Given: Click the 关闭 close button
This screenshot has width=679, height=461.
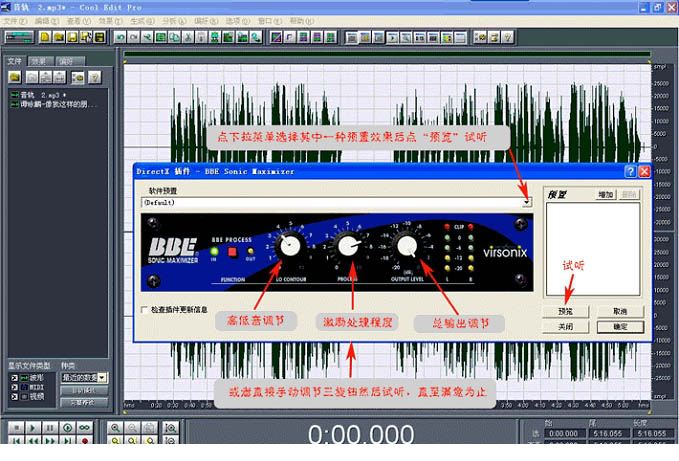Looking at the screenshot, I should [566, 326].
